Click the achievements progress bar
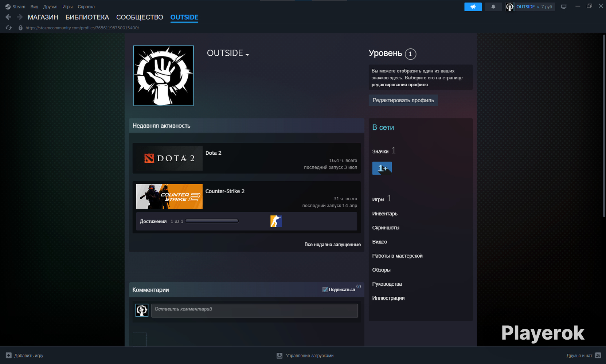The height and width of the screenshot is (364, 606). click(212, 221)
